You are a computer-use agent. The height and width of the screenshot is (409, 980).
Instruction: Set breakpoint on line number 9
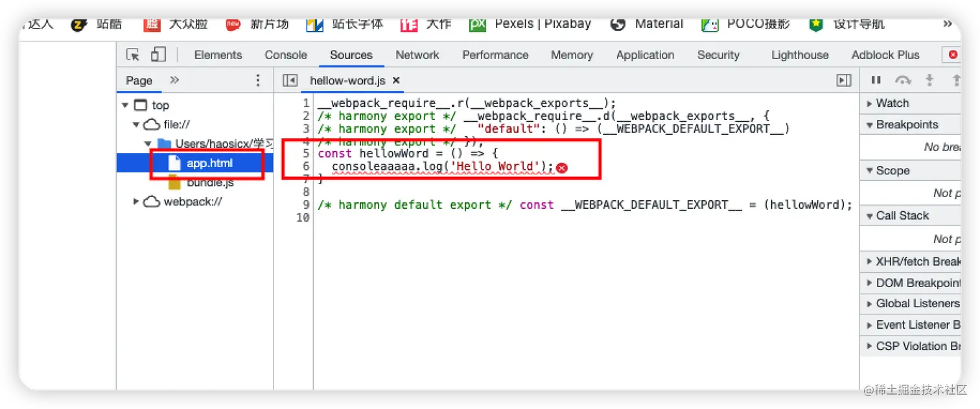tap(306, 205)
